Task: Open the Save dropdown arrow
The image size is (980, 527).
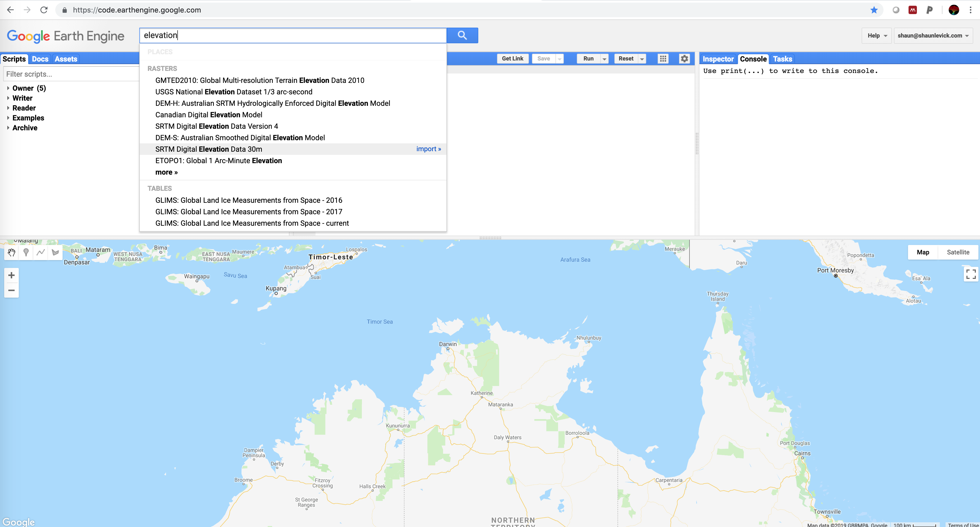Action: point(559,59)
